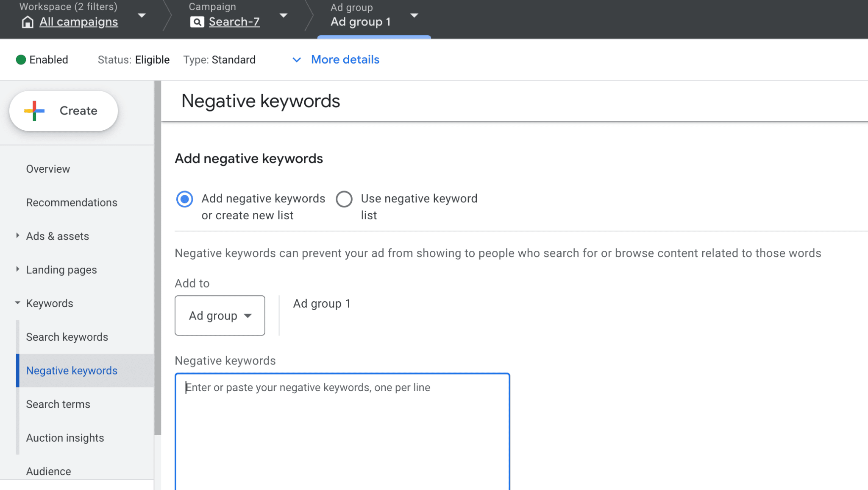This screenshot has height=490, width=868.
Task: Click the Type: Standard text
Action: click(x=219, y=60)
